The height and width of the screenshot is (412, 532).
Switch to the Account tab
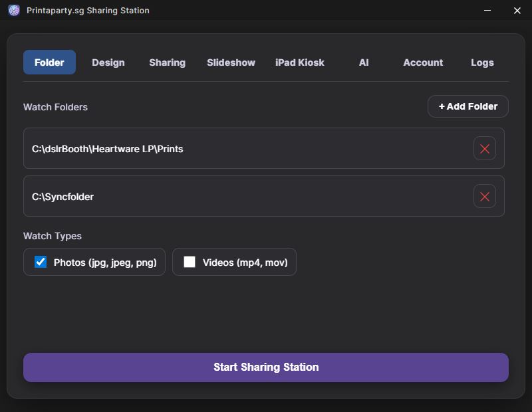tap(423, 62)
